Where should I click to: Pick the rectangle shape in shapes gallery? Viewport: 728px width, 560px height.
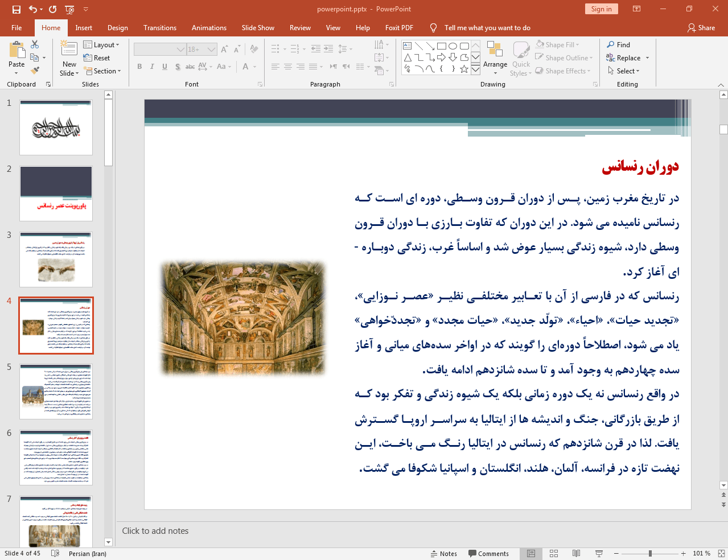pyautogui.click(x=442, y=46)
